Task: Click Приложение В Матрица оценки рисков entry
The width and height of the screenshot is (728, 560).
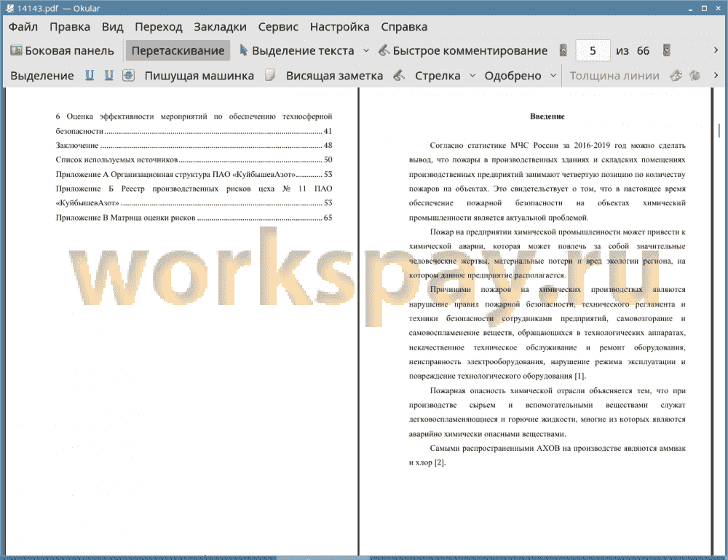Action: [194, 218]
